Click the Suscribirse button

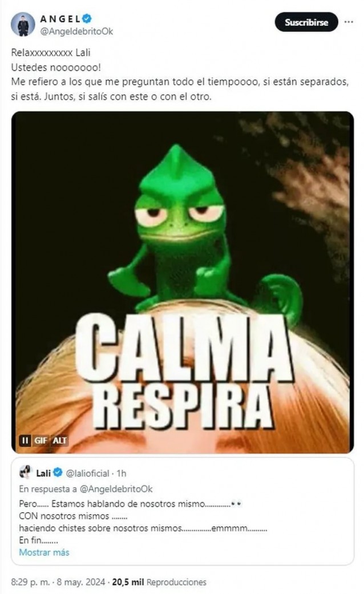306,22
